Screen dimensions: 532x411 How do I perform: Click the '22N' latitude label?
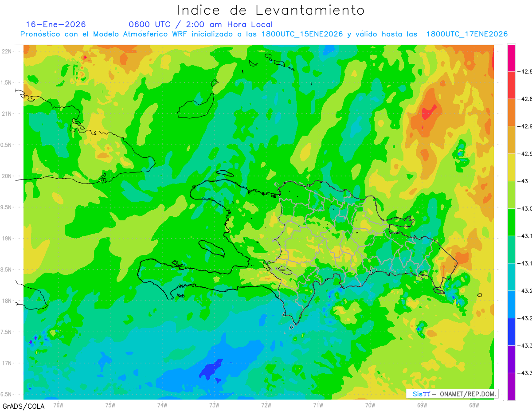(7, 51)
